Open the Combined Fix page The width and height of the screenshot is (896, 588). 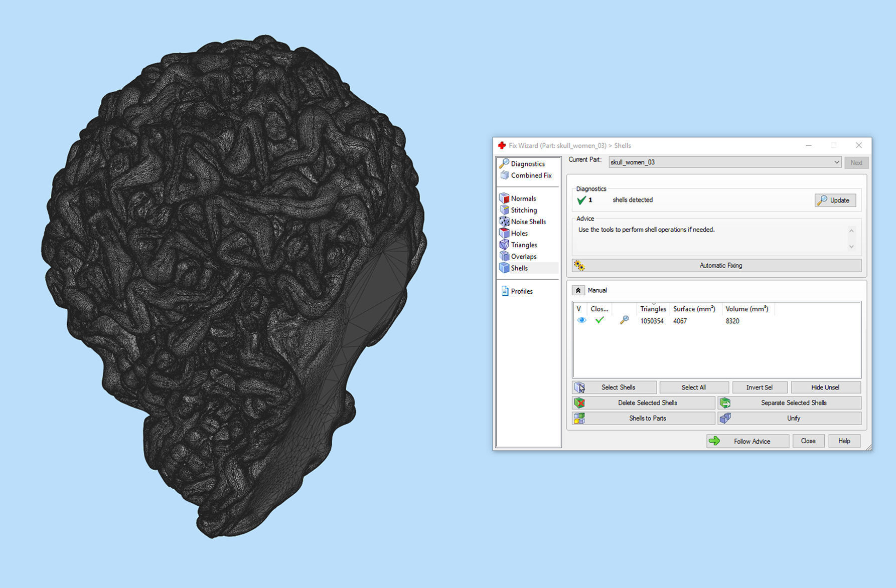point(531,175)
